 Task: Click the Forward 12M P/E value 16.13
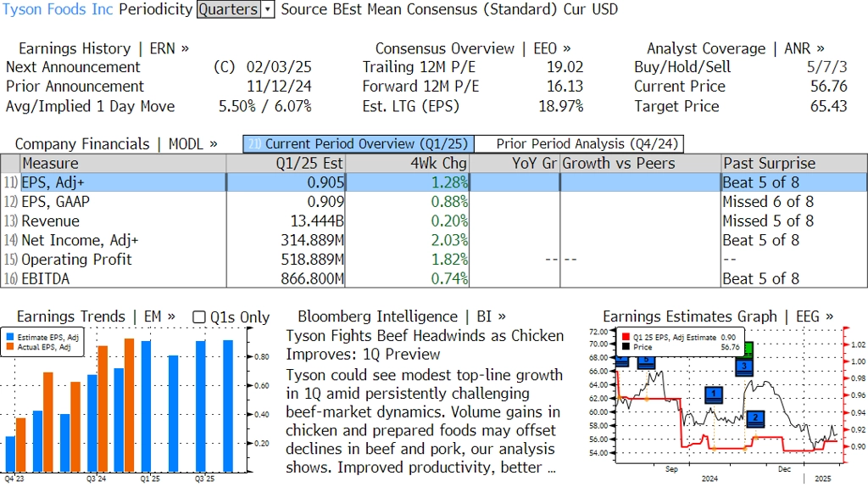(x=565, y=87)
